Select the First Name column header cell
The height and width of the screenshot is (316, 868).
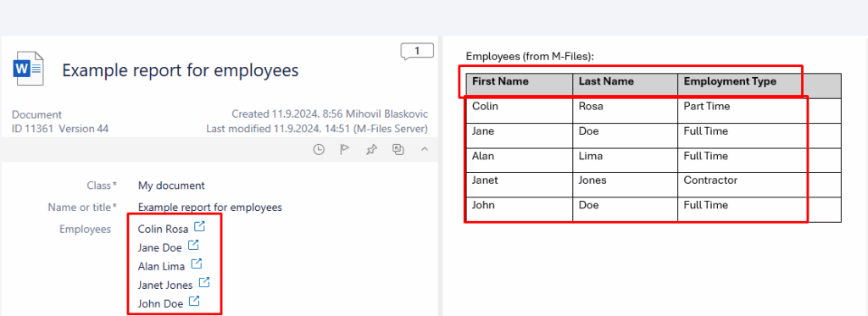[x=520, y=86]
